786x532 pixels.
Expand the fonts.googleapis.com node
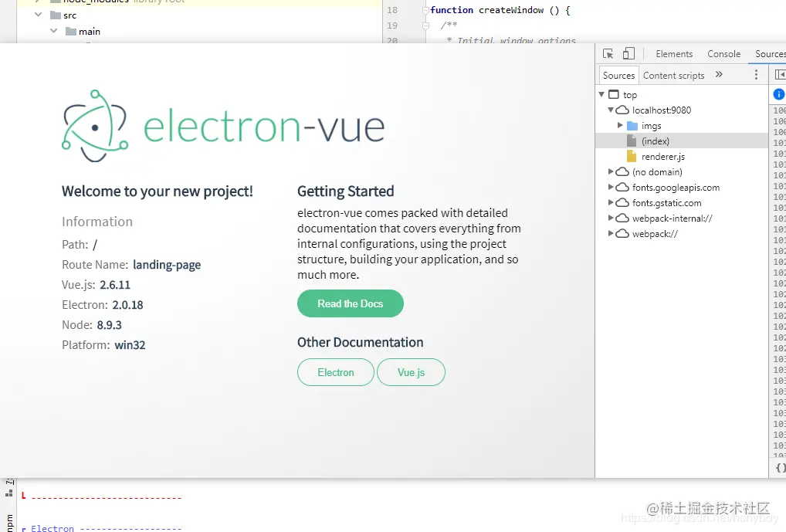pyautogui.click(x=611, y=187)
